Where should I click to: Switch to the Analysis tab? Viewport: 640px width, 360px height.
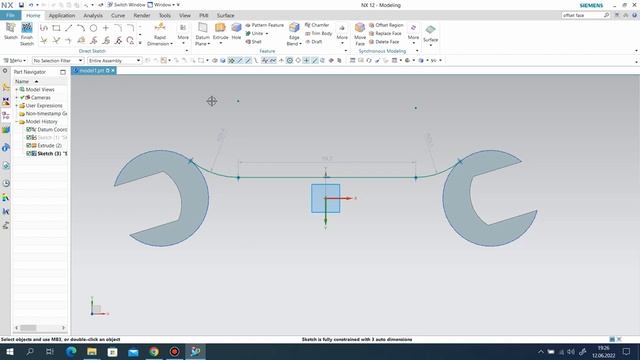tap(93, 16)
